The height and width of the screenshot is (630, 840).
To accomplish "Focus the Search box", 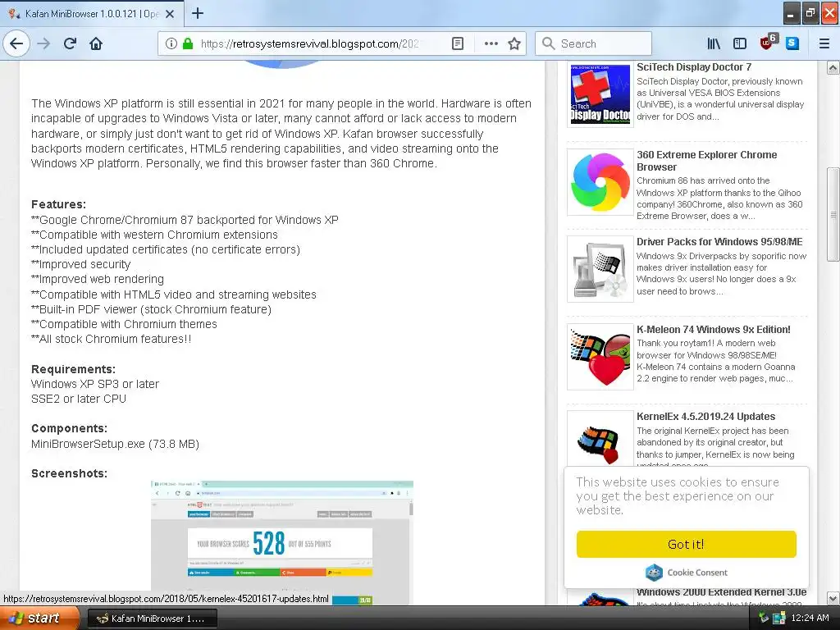I will (x=593, y=43).
